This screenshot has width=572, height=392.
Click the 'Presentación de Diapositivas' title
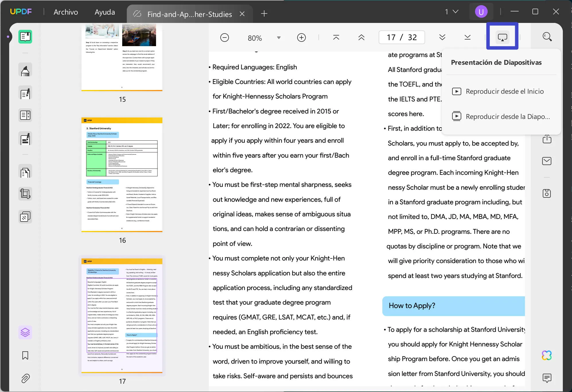(496, 62)
